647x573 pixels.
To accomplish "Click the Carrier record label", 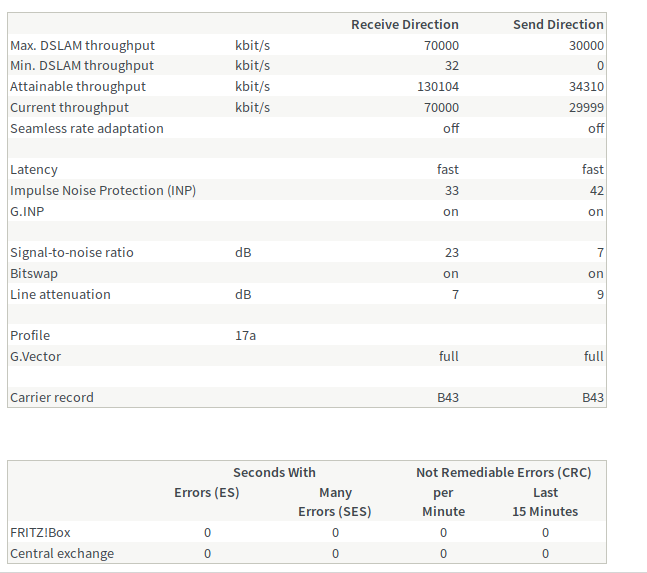I will pos(52,398).
